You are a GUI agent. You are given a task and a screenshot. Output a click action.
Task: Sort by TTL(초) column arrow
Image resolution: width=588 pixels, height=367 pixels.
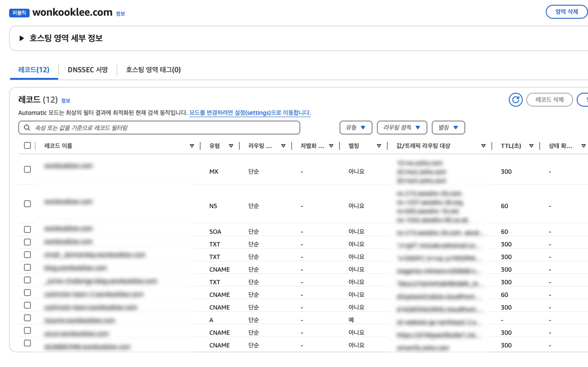point(531,146)
